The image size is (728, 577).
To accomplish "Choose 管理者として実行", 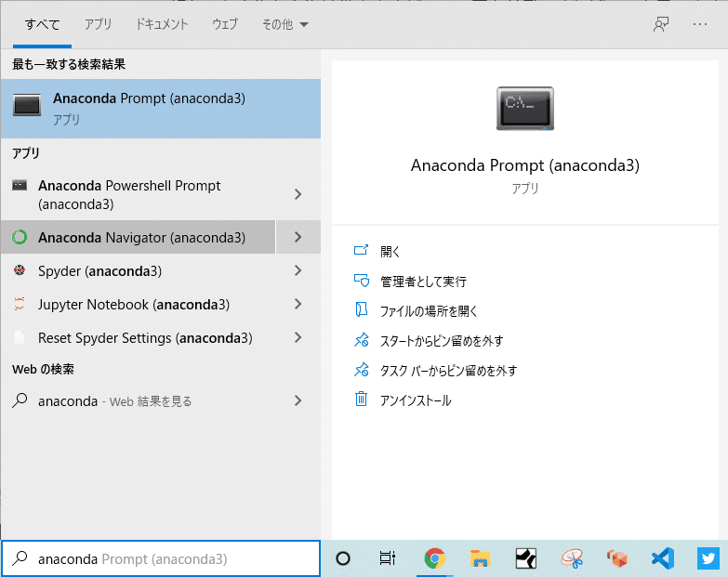I will click(x=423, y=282).
